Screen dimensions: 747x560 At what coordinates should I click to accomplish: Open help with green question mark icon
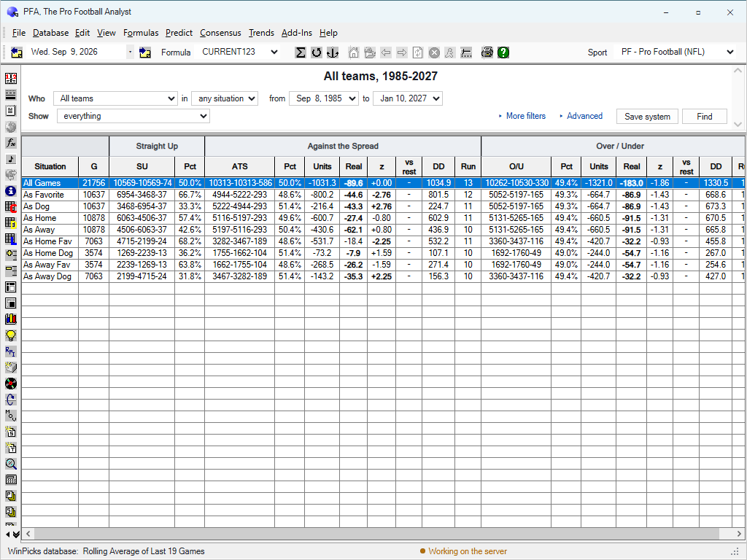pos(503,52)
